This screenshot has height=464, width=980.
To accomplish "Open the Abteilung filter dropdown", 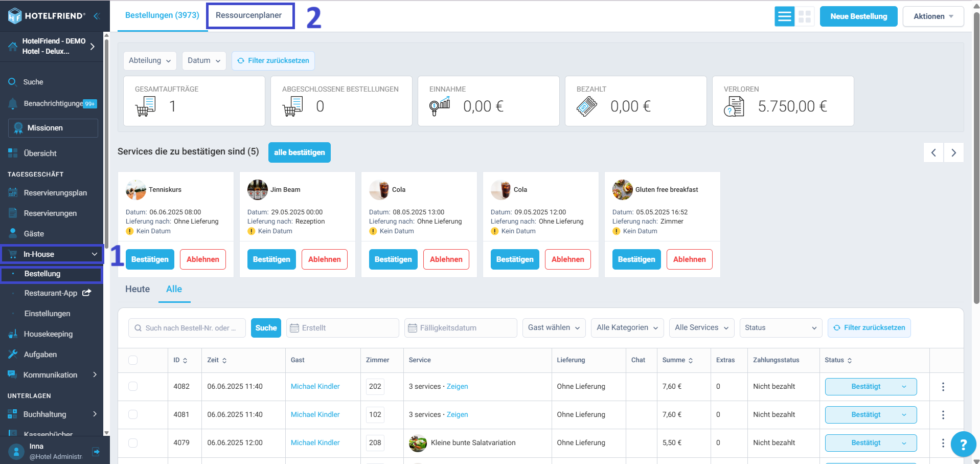I will (x=150, y=60).
